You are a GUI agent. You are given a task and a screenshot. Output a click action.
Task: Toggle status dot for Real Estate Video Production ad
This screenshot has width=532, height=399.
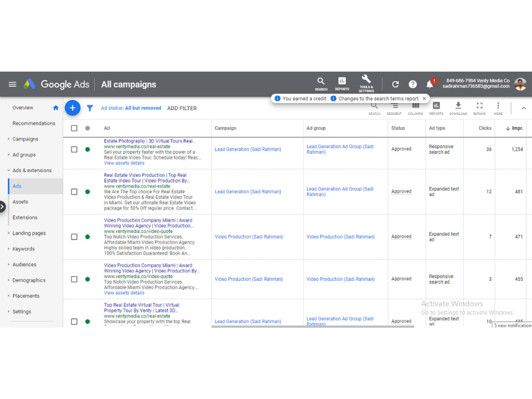coord(88,192)
